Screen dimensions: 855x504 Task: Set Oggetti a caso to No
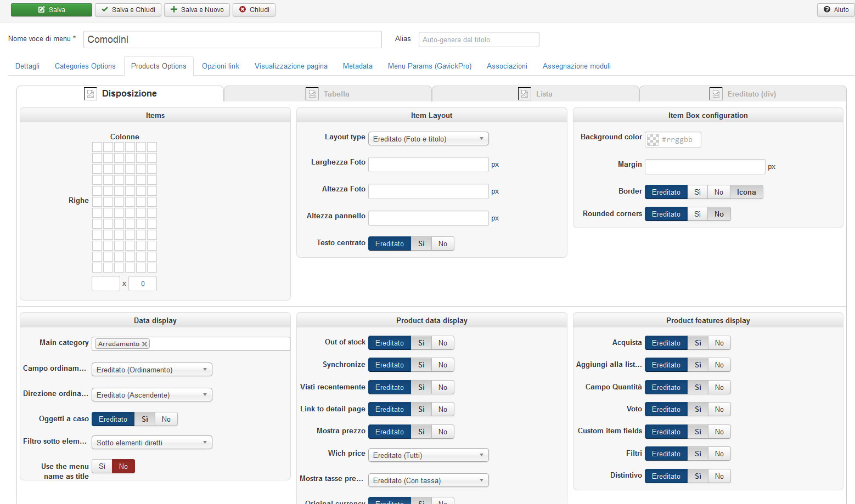[166, 419]
